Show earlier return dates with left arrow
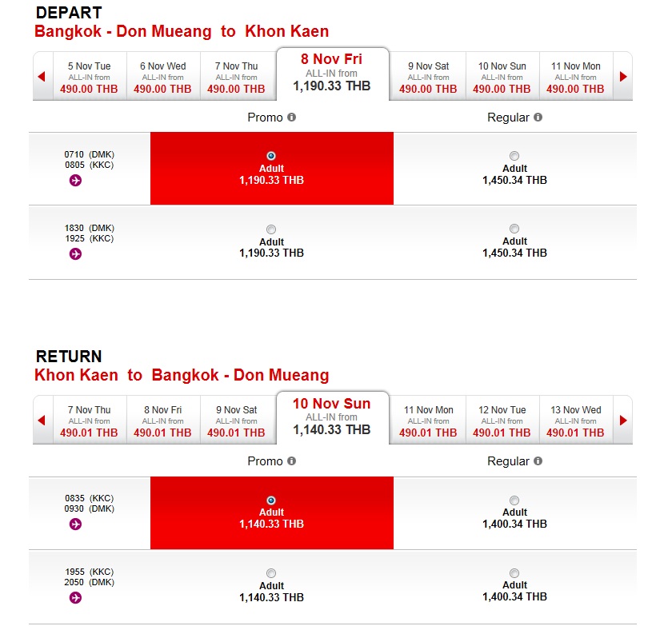The width and height of the screenshot is (672, 638). (42, 421)
